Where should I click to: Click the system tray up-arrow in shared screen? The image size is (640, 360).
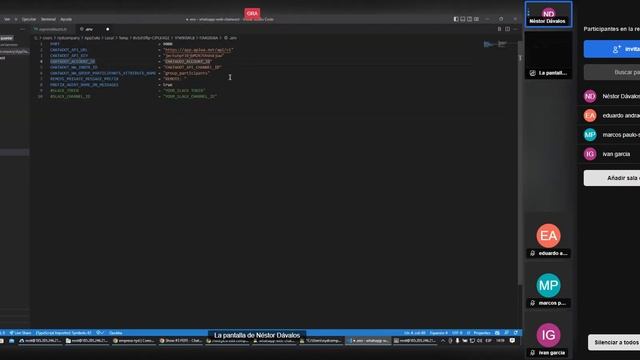(443, 340)
